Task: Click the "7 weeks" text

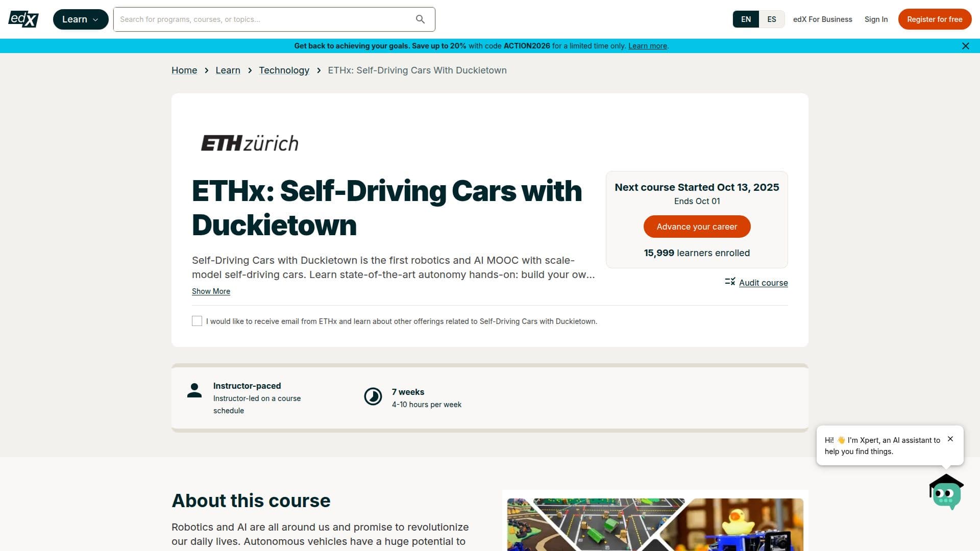Action: [x=408, y=392]
